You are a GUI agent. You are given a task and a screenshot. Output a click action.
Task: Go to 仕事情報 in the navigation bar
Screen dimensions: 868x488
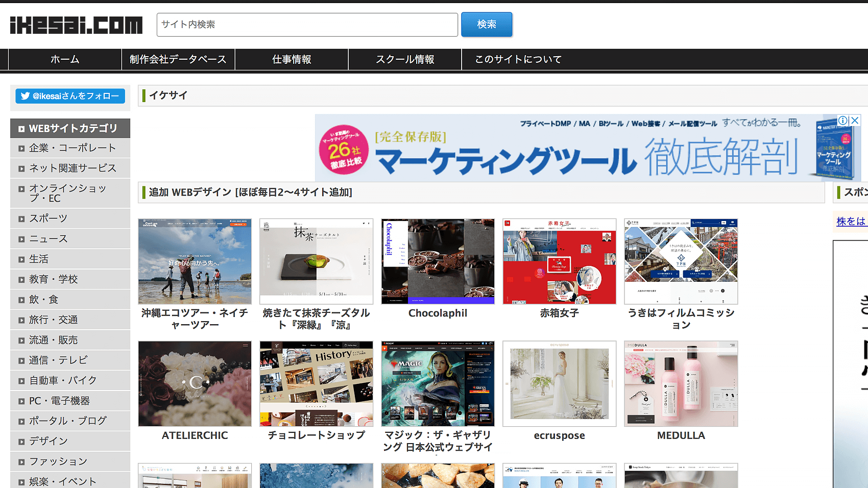coord(292,59)
